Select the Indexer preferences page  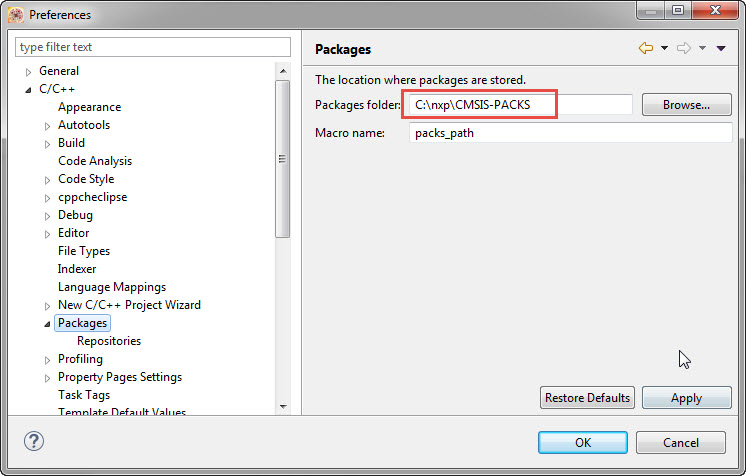click(x=77, y=269)
